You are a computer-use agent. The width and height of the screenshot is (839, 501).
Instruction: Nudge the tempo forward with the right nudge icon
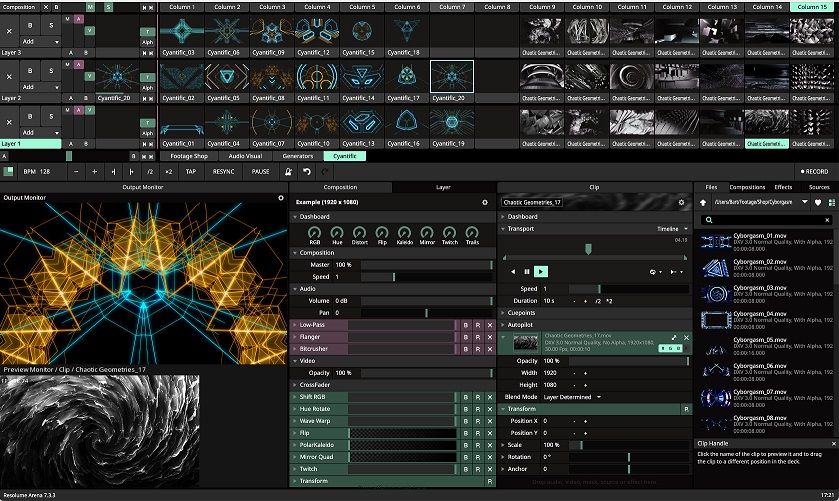tap(131, 172)
